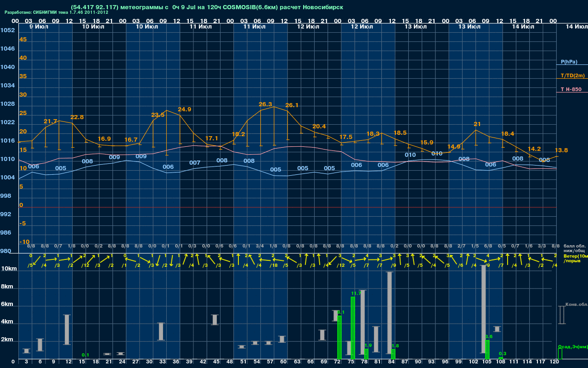
Task: Click the 10km altitude axis label
Action: [9, 269]
